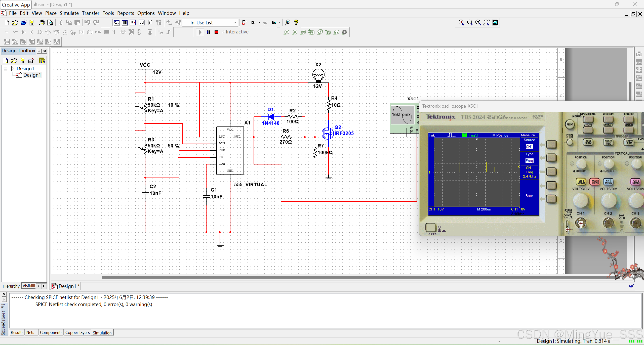Open the Simulate menu
This screenshot has height=345, width=644.
69,13
